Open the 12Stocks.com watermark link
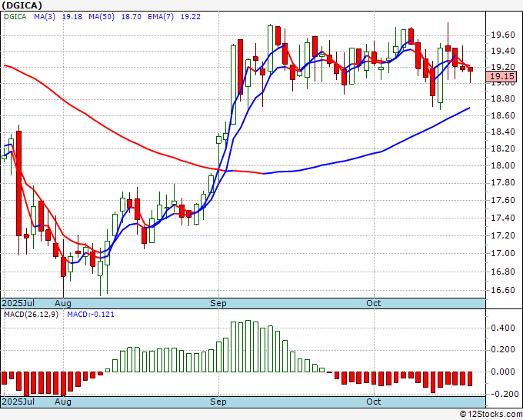Screen dimensions: 523x420 tap(490, 414)
